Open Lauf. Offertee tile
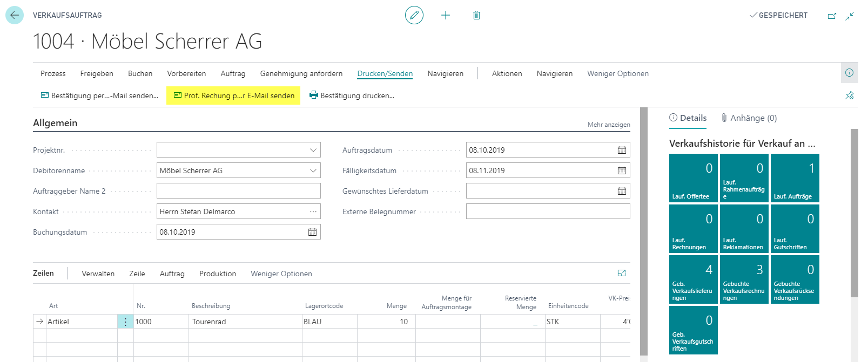This screenshot has width=868, height=362. point(694,178)
